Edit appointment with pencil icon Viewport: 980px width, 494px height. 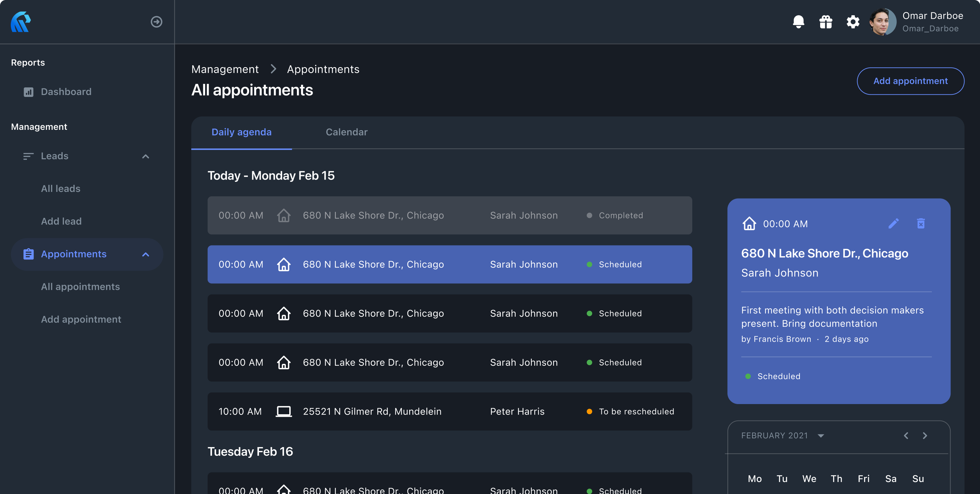893,223
